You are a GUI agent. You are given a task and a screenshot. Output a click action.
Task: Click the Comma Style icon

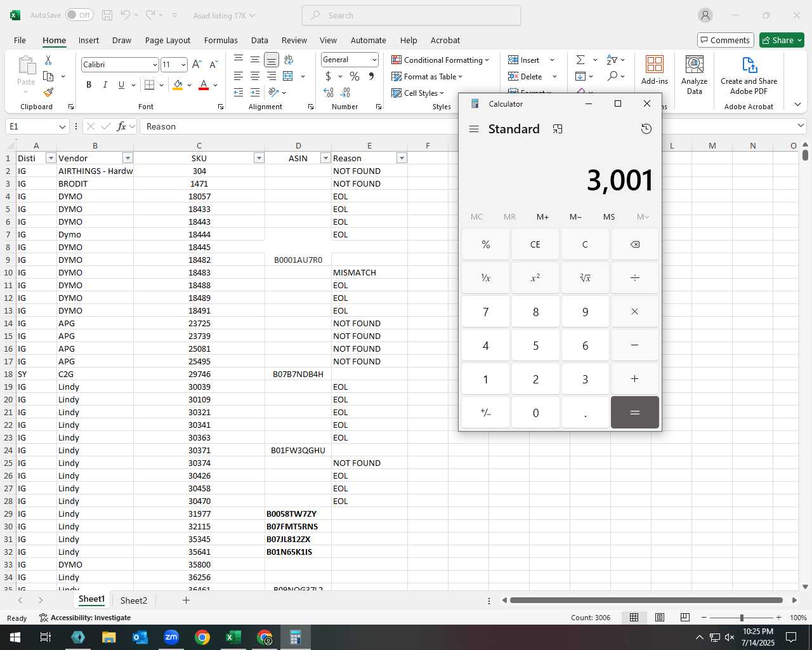tap(371, 76)
